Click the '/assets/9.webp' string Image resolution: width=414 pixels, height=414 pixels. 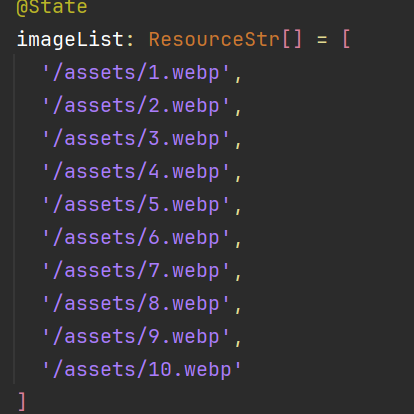pyautogui.click(x=136, y=337)
